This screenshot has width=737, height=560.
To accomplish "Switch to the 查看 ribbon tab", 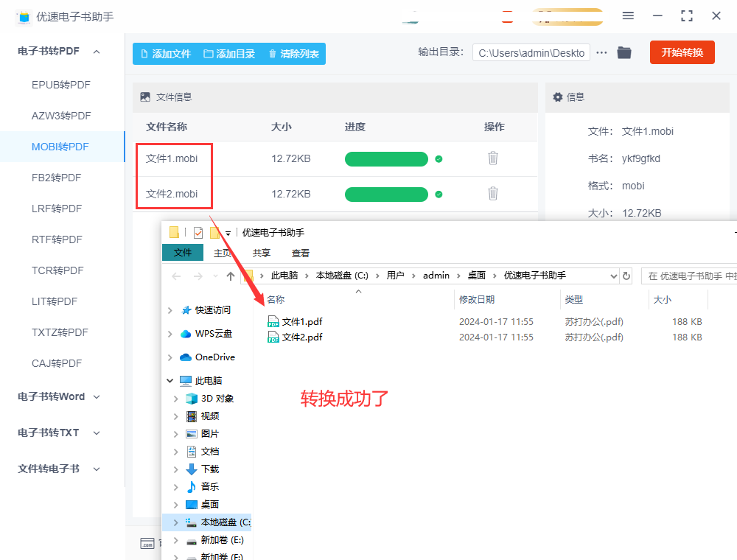I will (301, 253).
